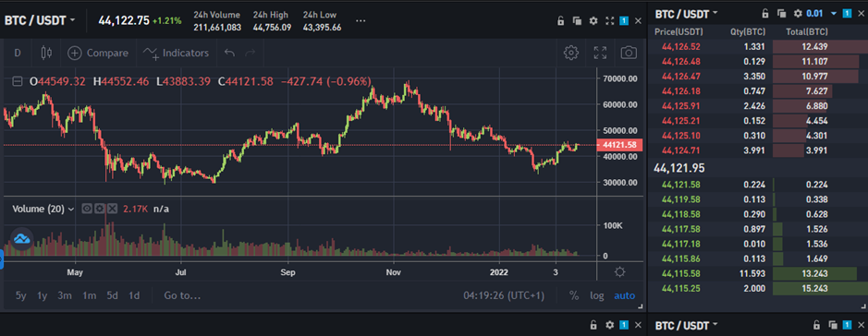The width and height of the screenshot is (868, 336).
Task: Click Compare to add a symbol
Action: [98, 53]
